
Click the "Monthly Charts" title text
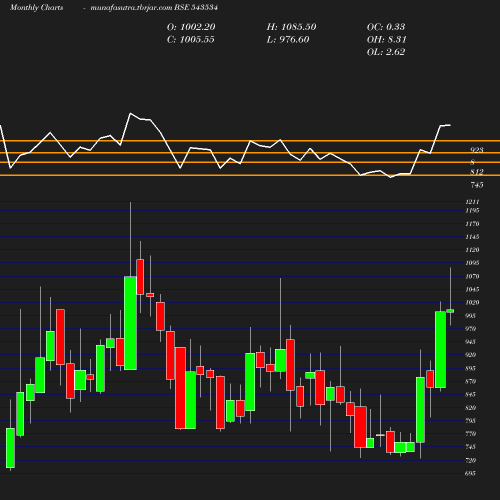(37, 8)
